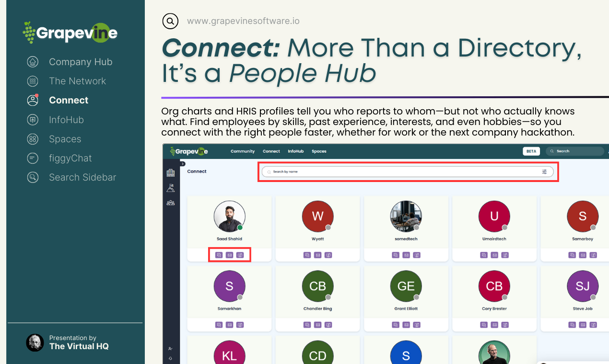Click the chat icon on Samarkhan's card
The height and width of the screenshot is (364, 609).
pyautogui.click(x=219, y=325)
